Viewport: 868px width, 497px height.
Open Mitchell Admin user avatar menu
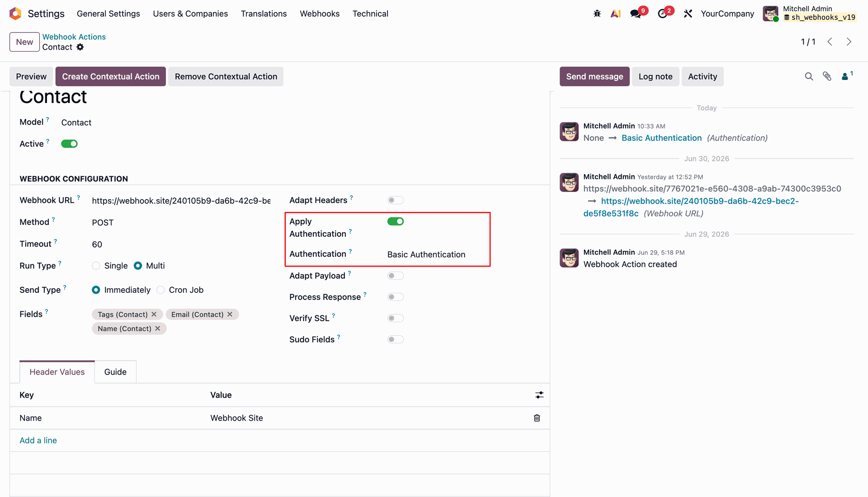pos(770,14)
